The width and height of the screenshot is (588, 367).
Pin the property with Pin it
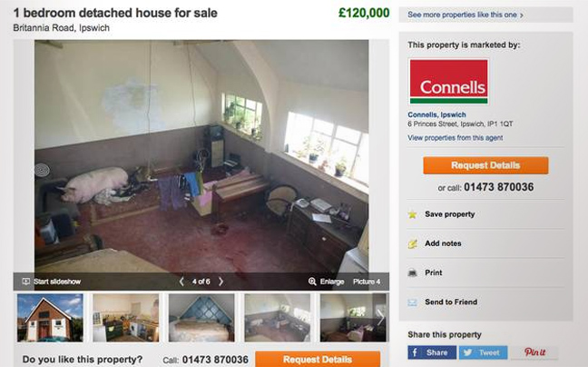point(534,352)
